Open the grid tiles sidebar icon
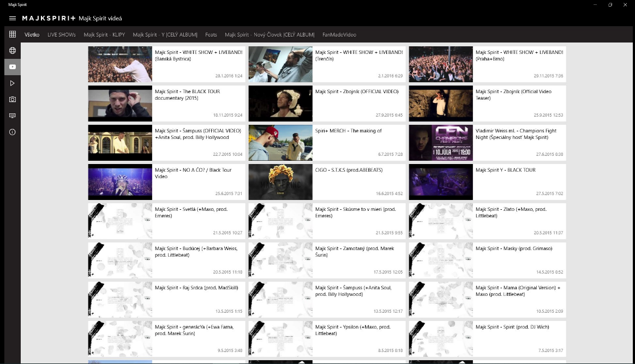The height and width of the screenshot is (364, 635). [13, 34]
